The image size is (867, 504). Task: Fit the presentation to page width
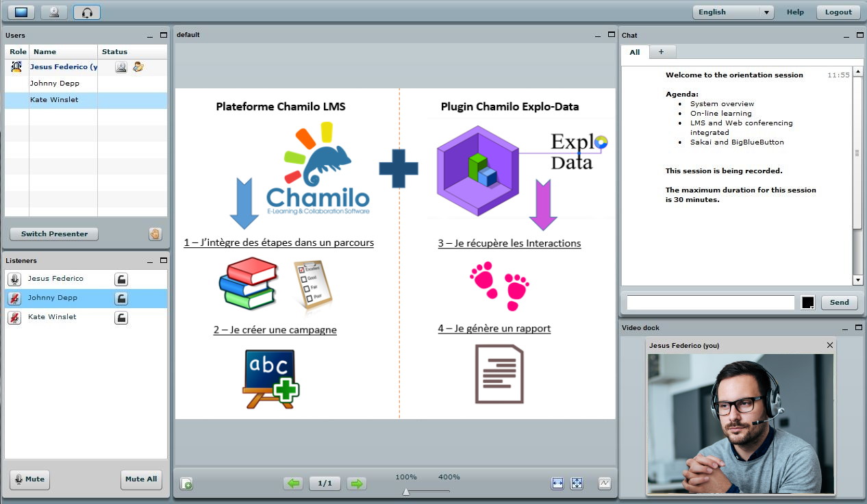tap(557, 483)
